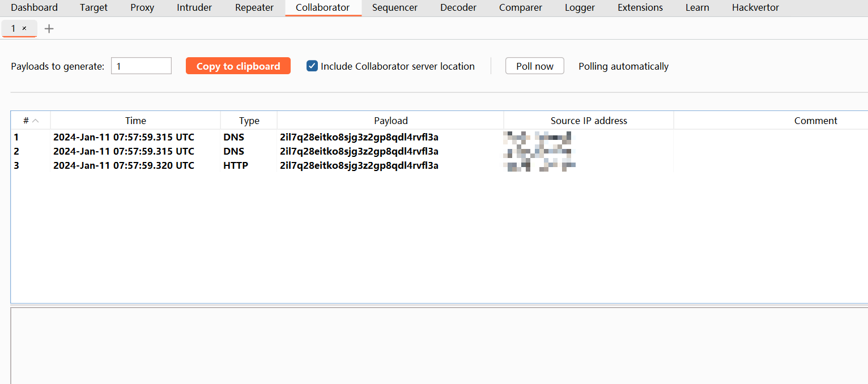Open the Proxy tab
Viewport: 868px width, 384px height.
142,8
